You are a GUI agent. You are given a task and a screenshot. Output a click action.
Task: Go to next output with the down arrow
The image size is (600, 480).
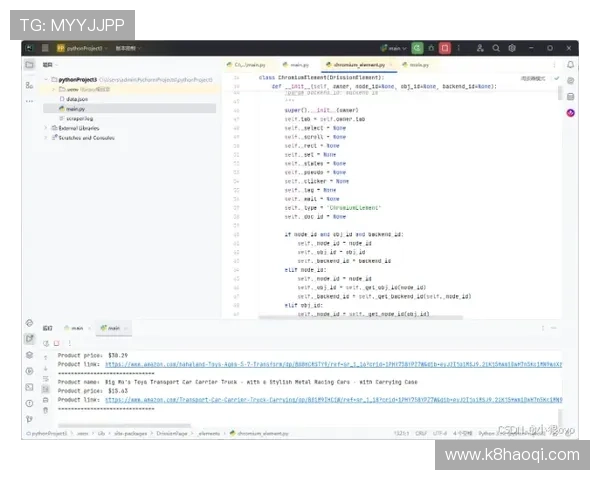click(46, 368)
